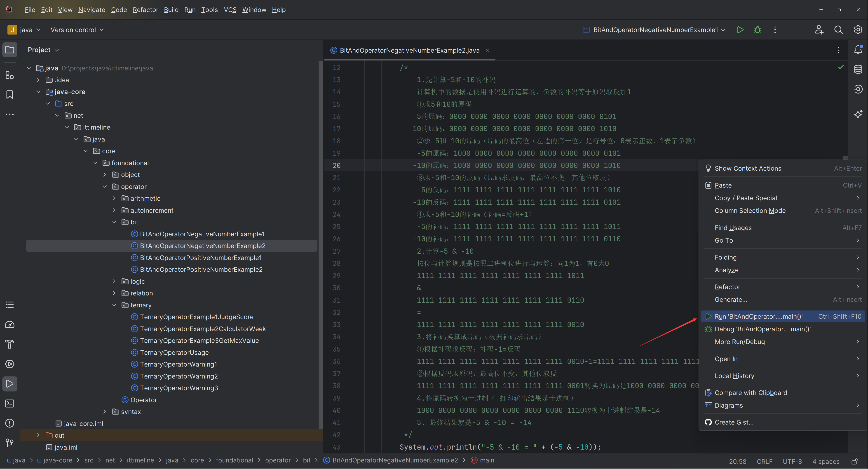Expand the out folder
The width and height of the screenshot is (868, 469).
coord(38,435)
